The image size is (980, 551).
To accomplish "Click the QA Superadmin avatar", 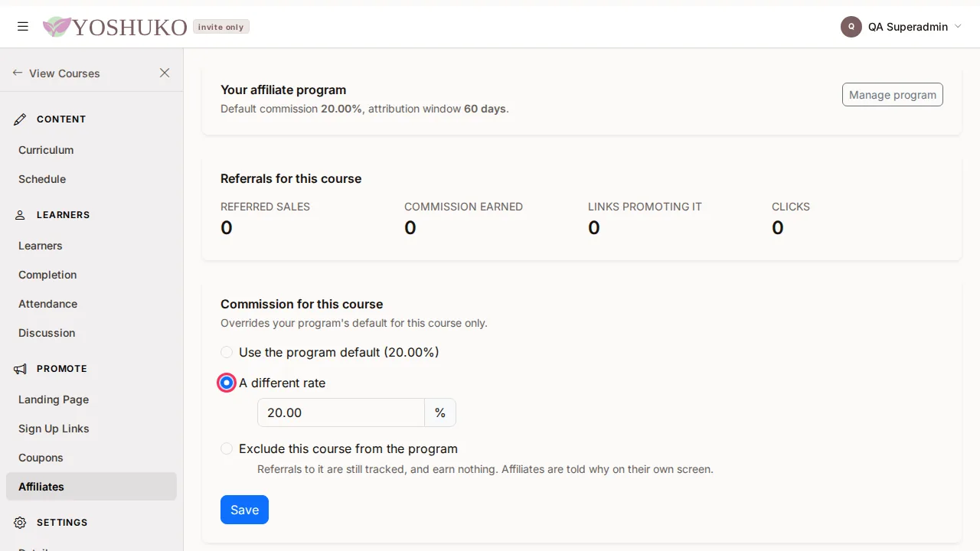I will coord(851,27).
